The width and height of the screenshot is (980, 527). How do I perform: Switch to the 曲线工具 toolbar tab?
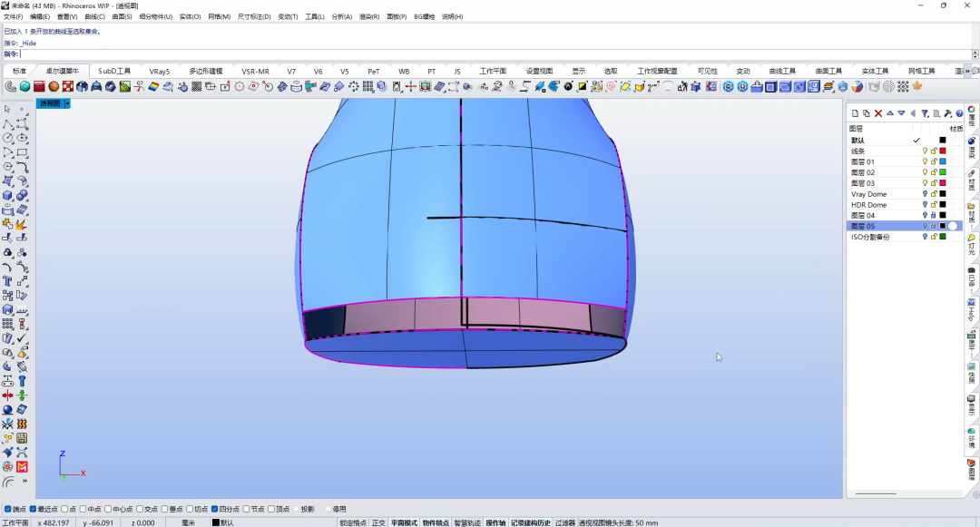click(x=782, y=71)
